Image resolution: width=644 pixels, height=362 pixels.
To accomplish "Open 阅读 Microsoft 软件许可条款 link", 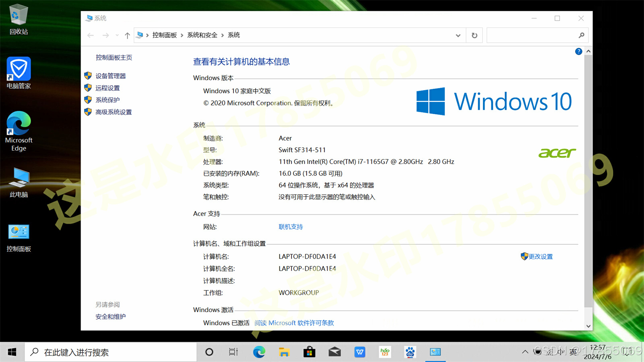I will (x=294, y=323).
